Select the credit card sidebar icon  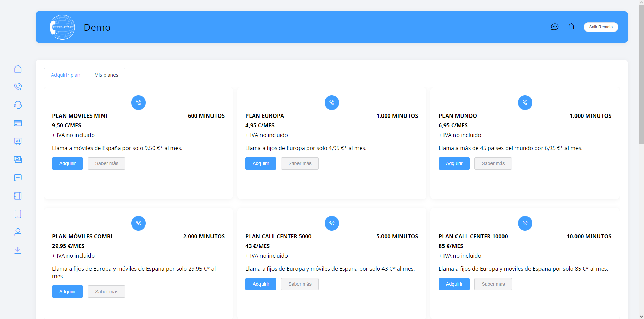(18, 123)
